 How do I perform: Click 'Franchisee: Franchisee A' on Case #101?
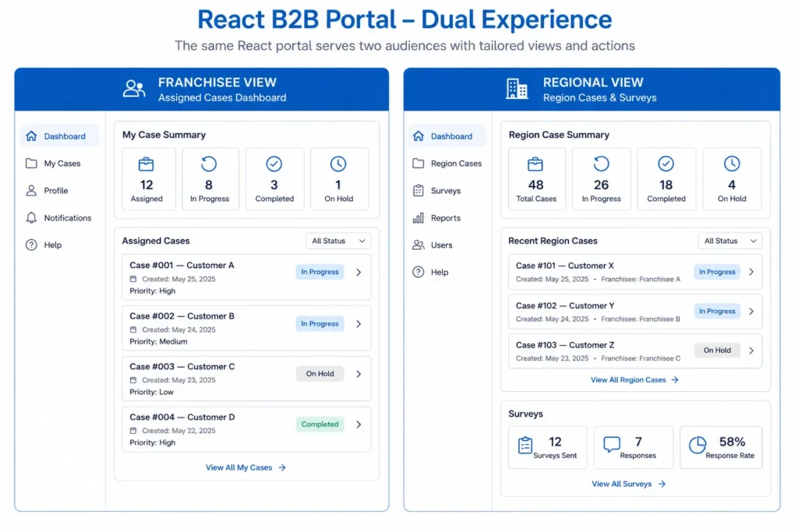(x=641, y=279)
